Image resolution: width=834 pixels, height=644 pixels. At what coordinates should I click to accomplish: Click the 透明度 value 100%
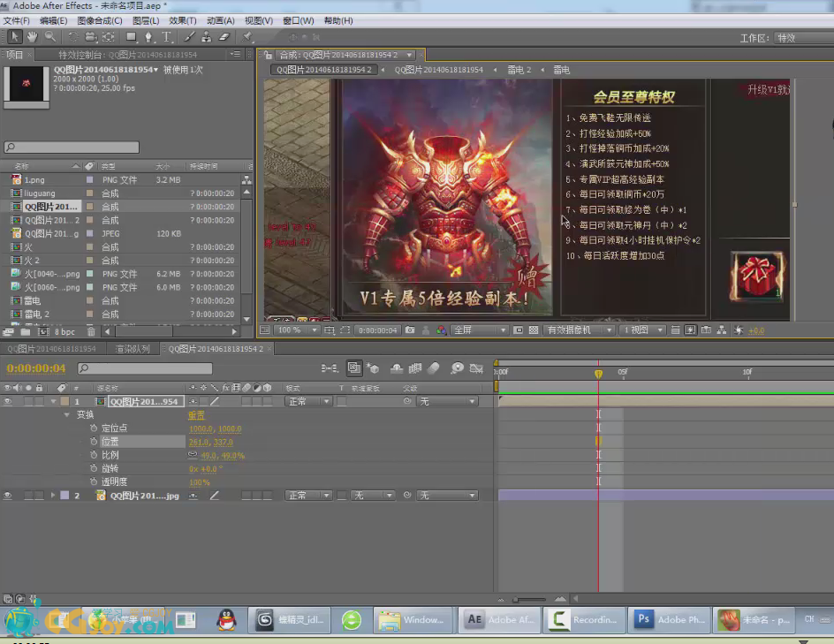pos(199,482)
